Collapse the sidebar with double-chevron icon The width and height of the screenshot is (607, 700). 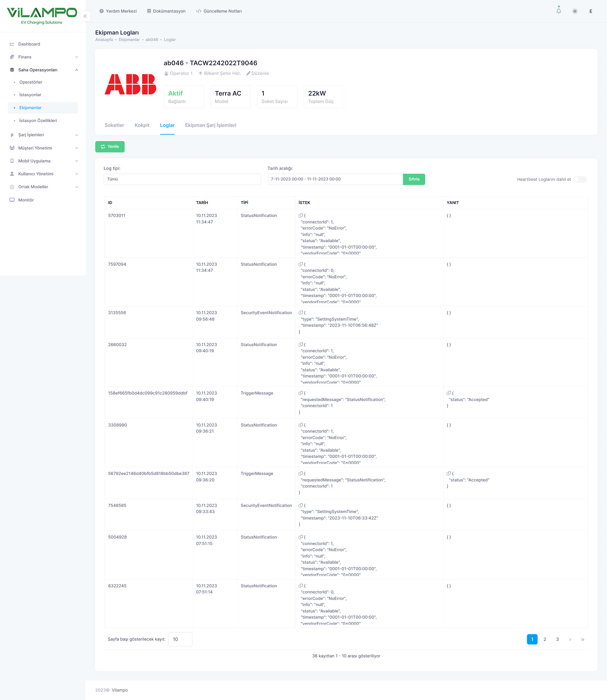85,16
